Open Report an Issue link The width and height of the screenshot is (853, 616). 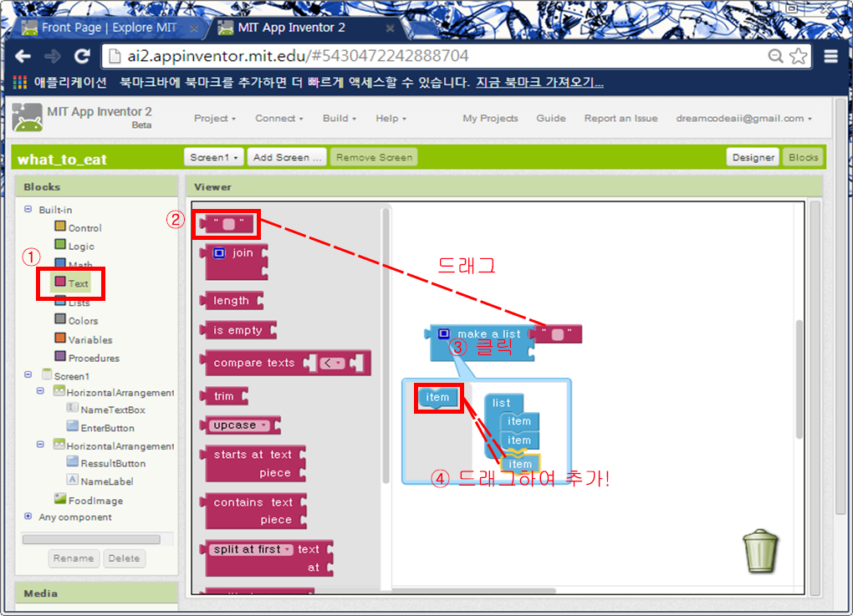pos(621,118)
